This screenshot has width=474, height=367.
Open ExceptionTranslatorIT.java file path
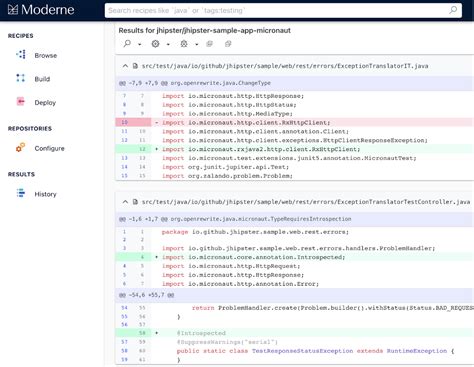pyautogui.click(x=285, y=66)
